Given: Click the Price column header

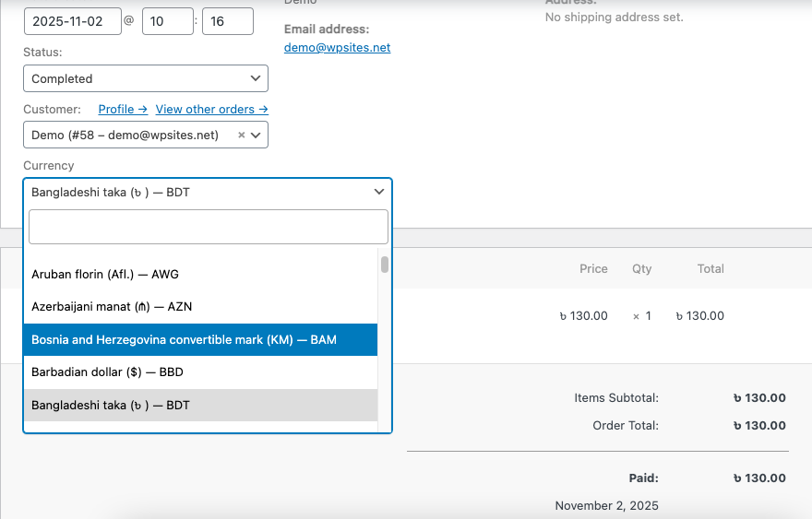Looking at the screenshot, I should pyautogui.click(x=593, y=268).
